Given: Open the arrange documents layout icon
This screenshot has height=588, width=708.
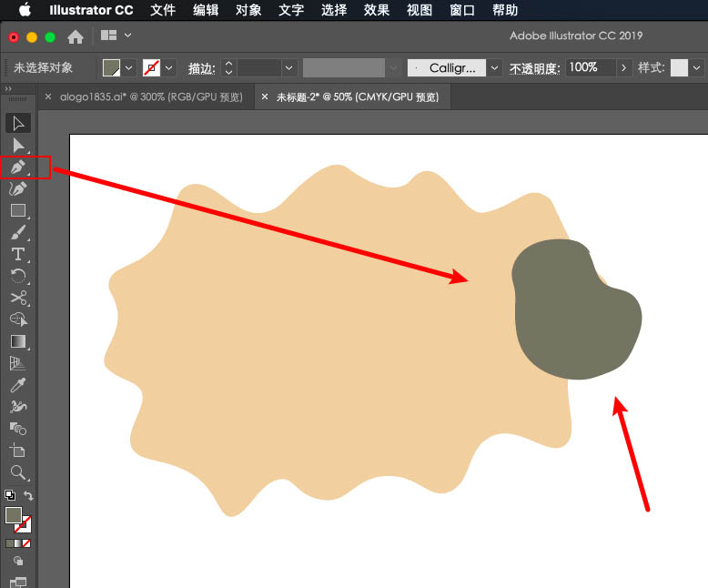Looking at the screenshot, I should (x=109, y=35).
